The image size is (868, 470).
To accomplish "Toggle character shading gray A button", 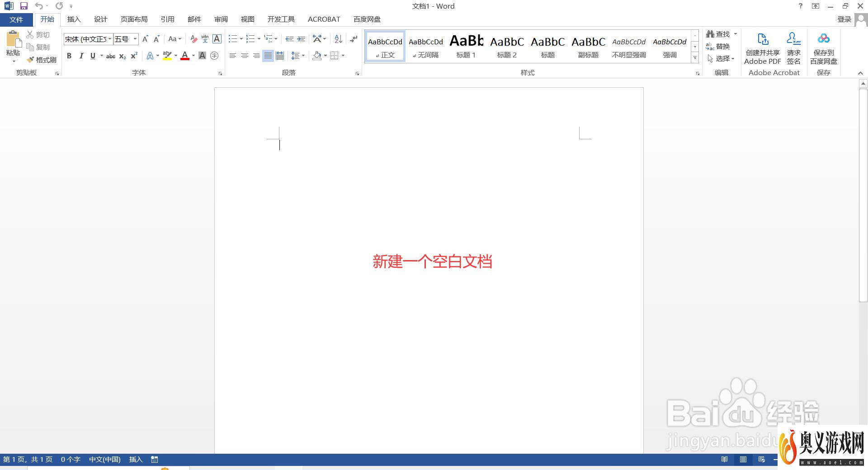I will point(202,56).
